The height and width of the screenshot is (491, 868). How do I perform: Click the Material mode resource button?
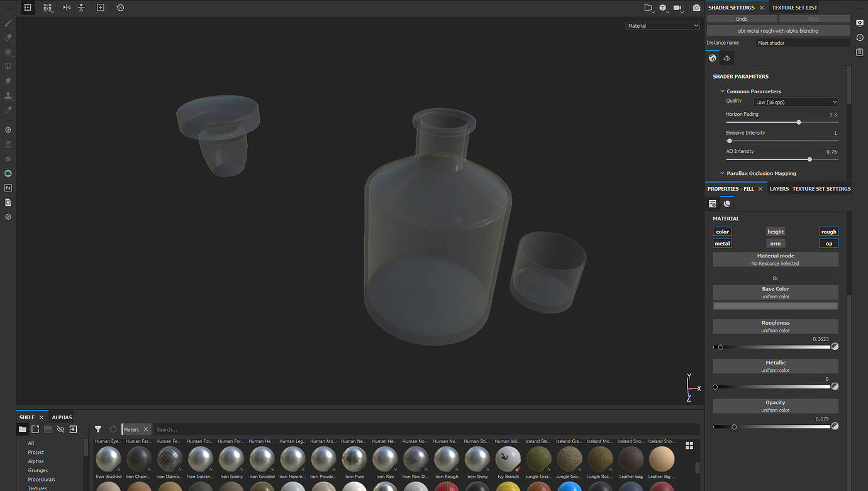(x=776, y=259)
